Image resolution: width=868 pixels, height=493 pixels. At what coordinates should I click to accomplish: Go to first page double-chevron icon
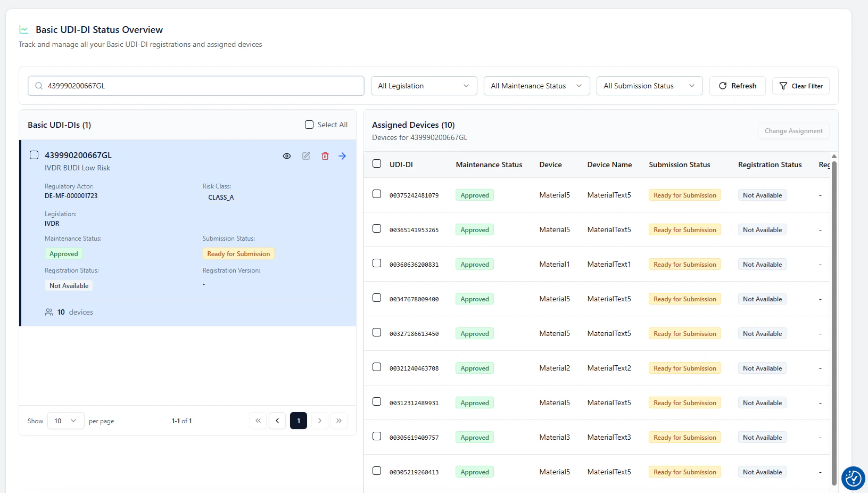click(x=258, y=421)
